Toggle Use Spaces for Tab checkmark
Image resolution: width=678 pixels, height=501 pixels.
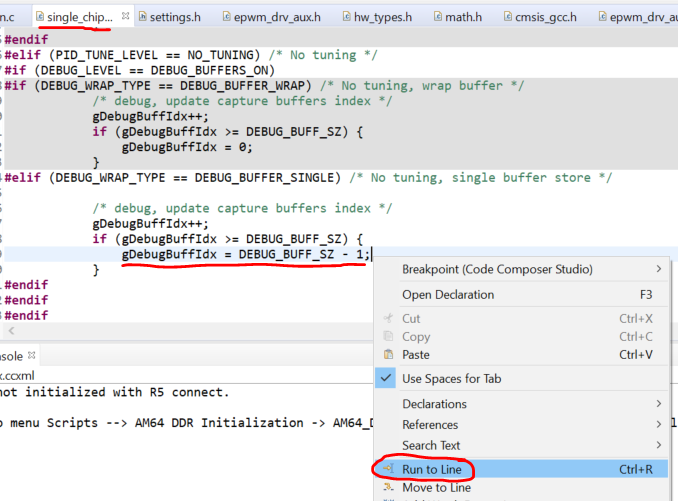389,379
